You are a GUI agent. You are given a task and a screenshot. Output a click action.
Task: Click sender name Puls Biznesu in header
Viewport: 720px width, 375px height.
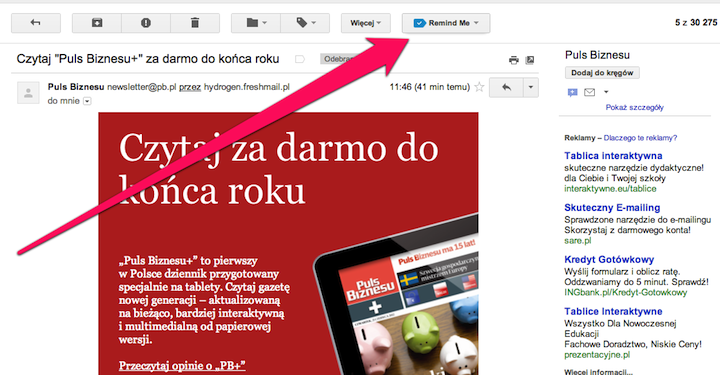coord(76,87)
